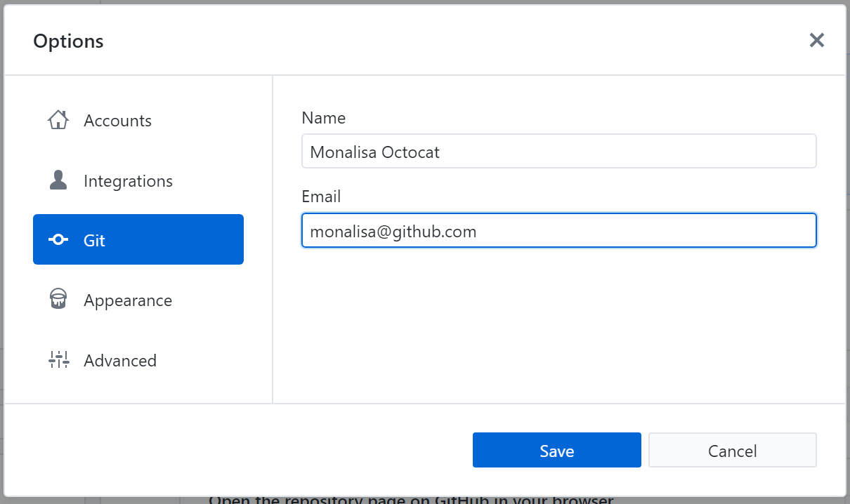Click into the Email input field

(559, 231)
